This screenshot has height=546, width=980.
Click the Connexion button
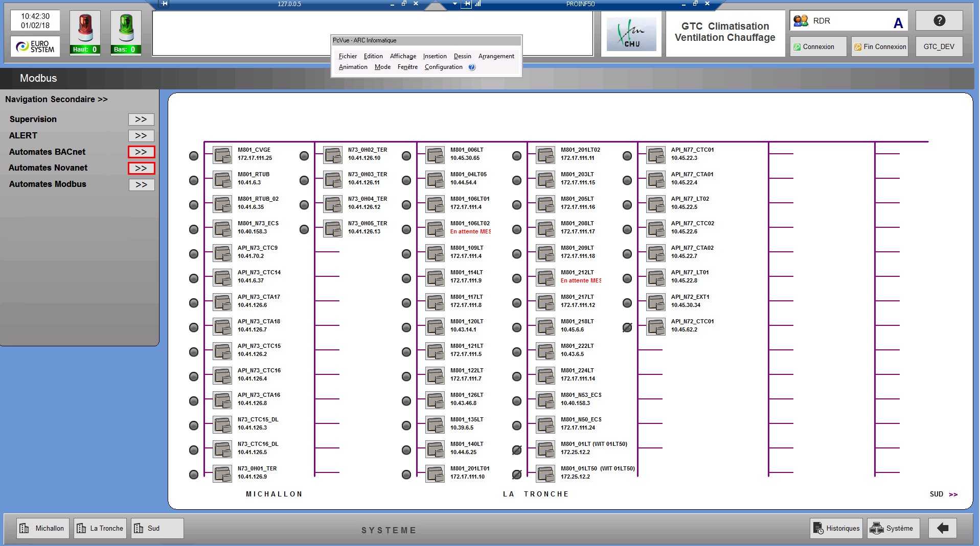click(x=818, y=46)
